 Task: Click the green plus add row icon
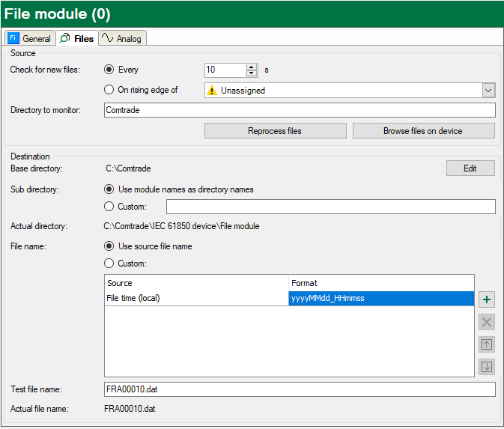pos(487,299)
